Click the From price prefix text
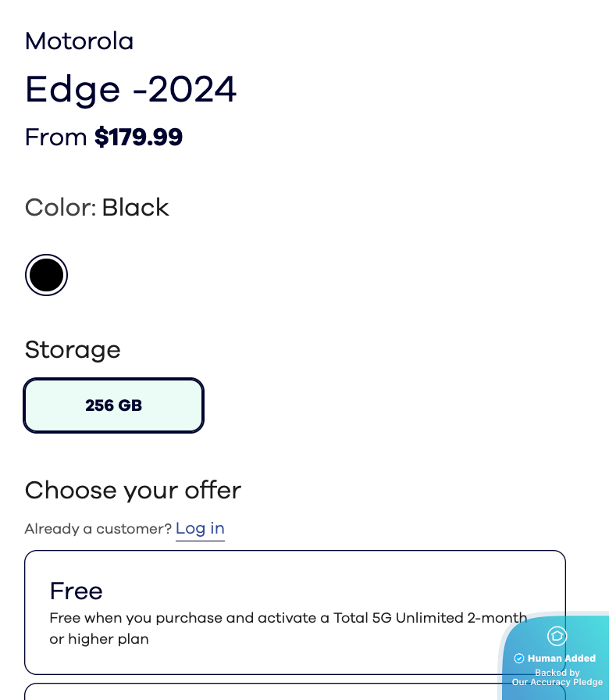This screenshot has height=700, width=609. click(x=56, y=137)
